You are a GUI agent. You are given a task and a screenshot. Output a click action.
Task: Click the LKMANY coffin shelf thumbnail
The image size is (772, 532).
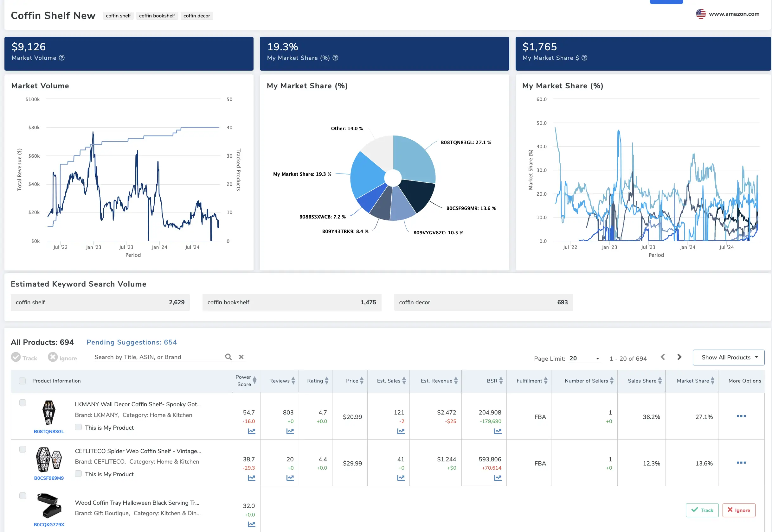[49, 413]
